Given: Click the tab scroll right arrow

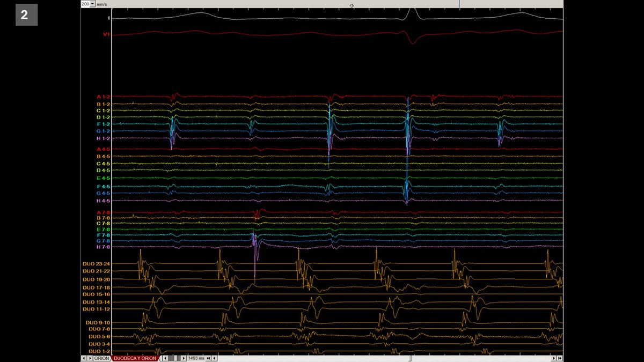Looking at the screenshot, I should (x=90, y=358).
